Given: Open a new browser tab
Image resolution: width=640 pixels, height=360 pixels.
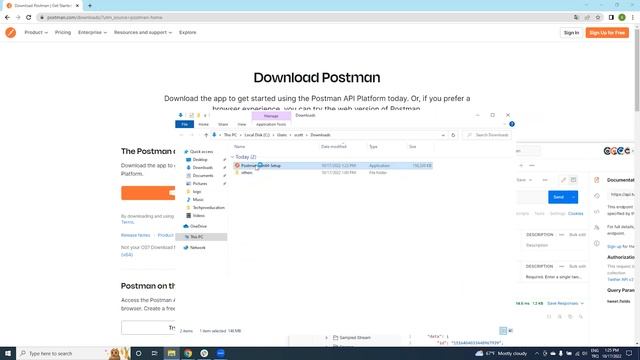Looking at the screenshot, I should pos(90,6).
